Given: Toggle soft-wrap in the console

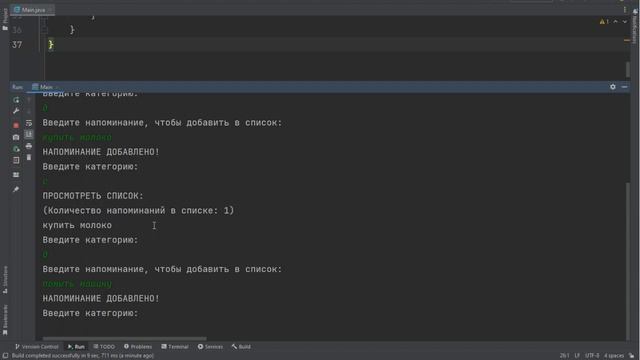Looking at the screenshot, I should coord(29,123).
